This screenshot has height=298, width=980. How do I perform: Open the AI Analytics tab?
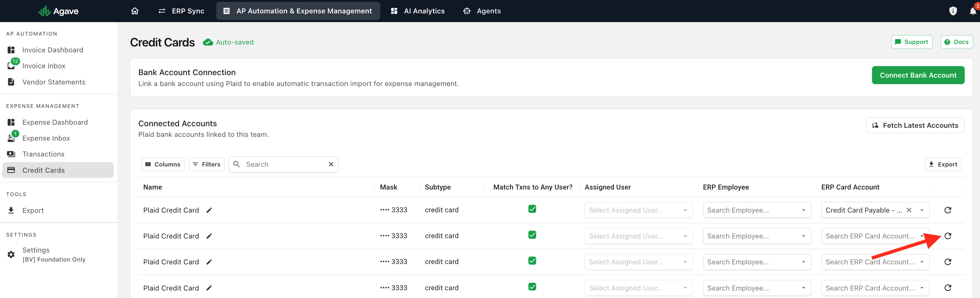click(x=418, y=11)
